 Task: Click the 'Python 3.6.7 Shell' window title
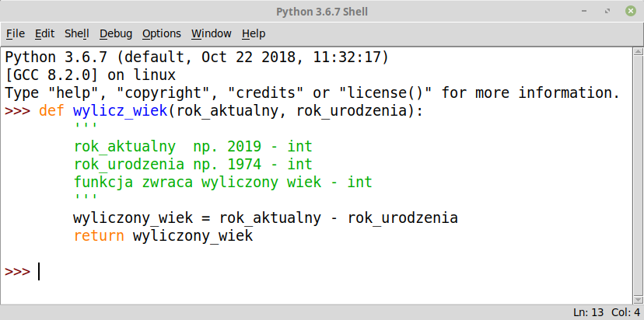coord(321,12)
